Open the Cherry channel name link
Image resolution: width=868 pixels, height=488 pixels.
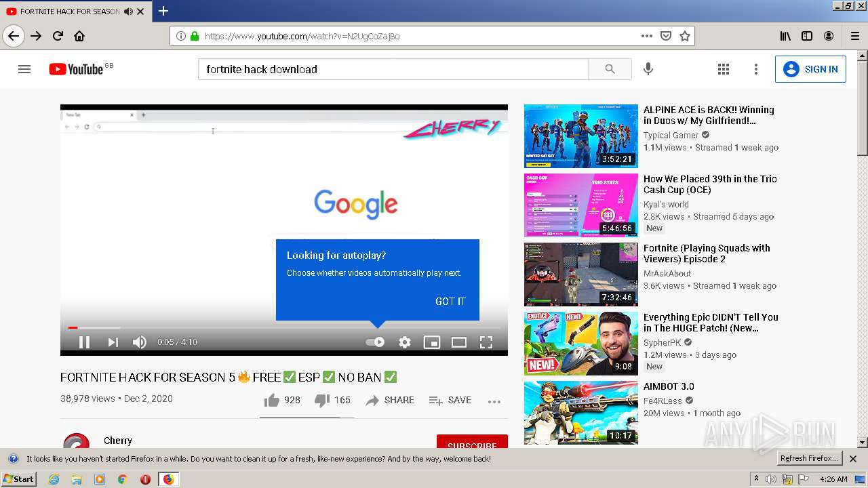coord(118,441)
